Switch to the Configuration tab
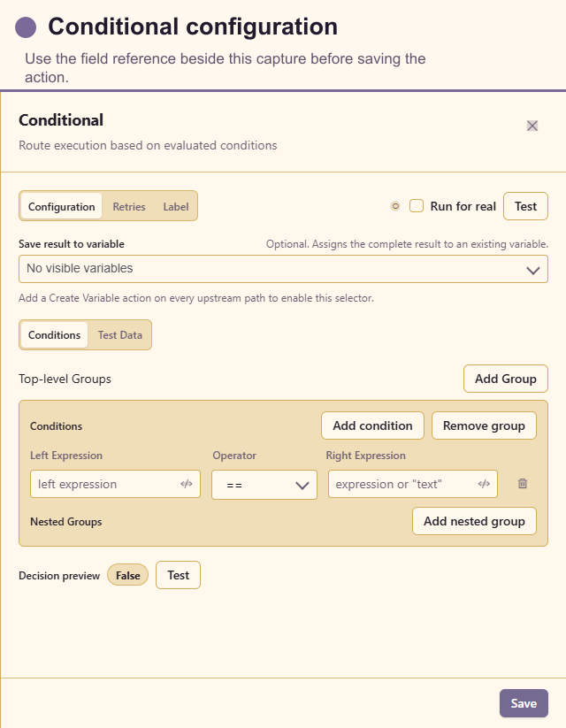Screen dimensions: 566x728 point(61,206)
